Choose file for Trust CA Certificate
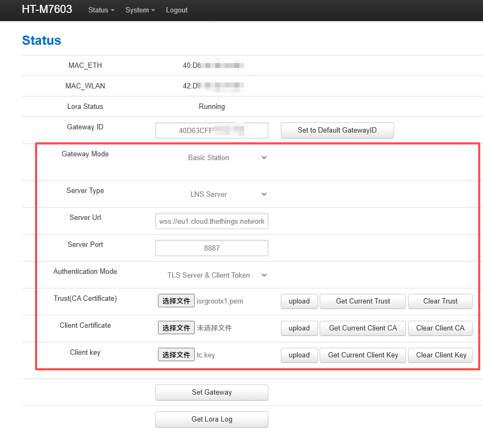The height and width of the screenshot is (448, 483). click(x=176, y=301)
